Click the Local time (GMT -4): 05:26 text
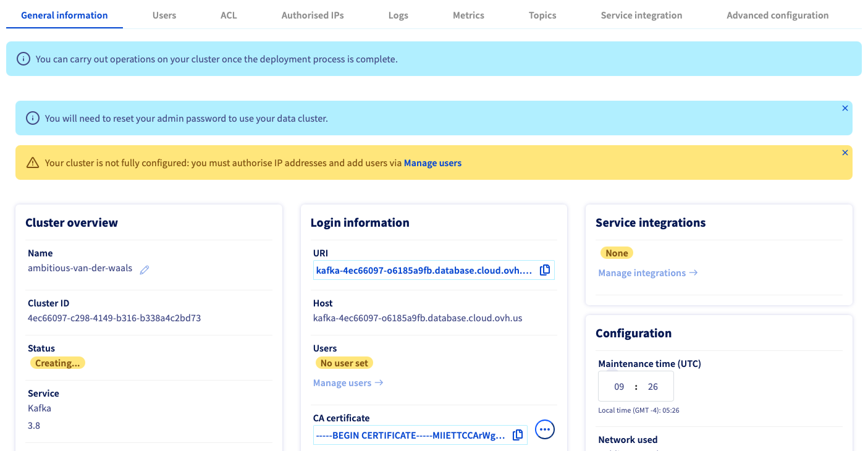Viewport: 868px width, 451px height. (x=639, y=410)
